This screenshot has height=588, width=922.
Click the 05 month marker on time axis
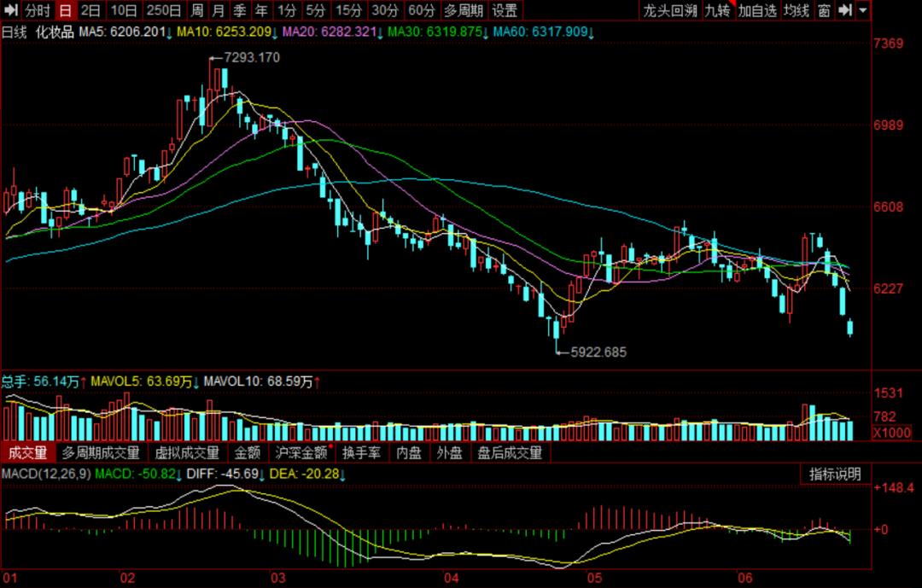594,578
